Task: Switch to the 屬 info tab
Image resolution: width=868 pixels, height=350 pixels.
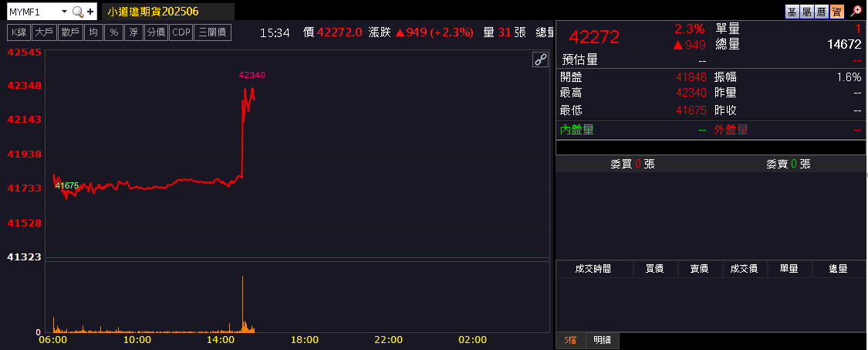Action: pos(806,12)
